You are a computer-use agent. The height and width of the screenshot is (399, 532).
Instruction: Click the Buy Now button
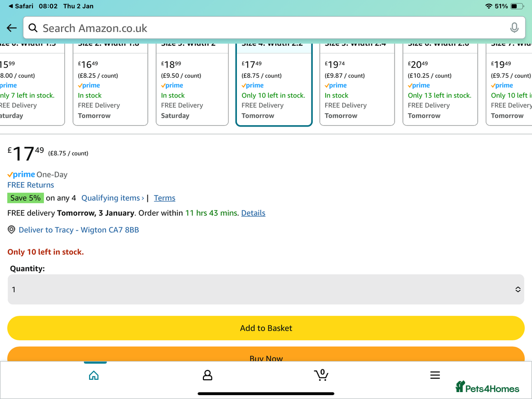click(266, 354)
